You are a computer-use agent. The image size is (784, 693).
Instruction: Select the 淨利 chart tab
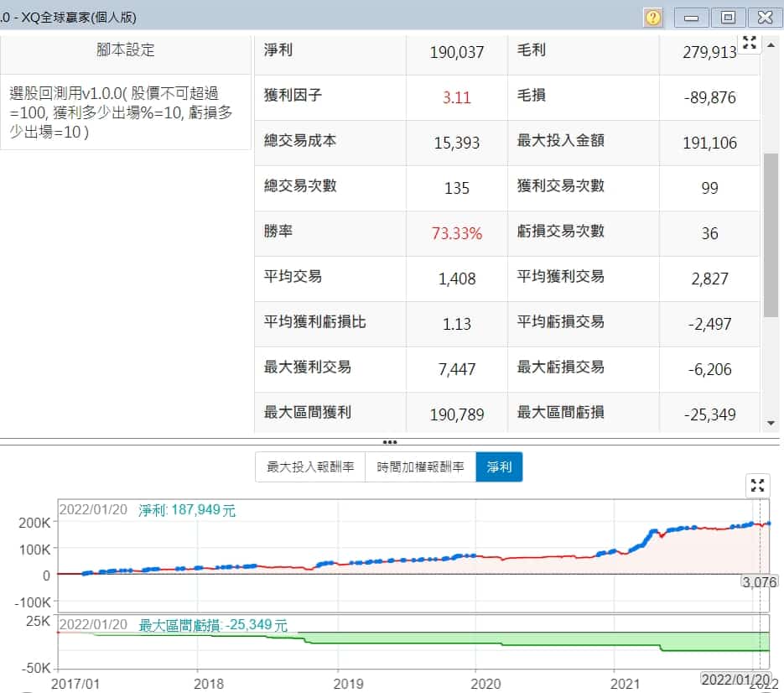499,466
